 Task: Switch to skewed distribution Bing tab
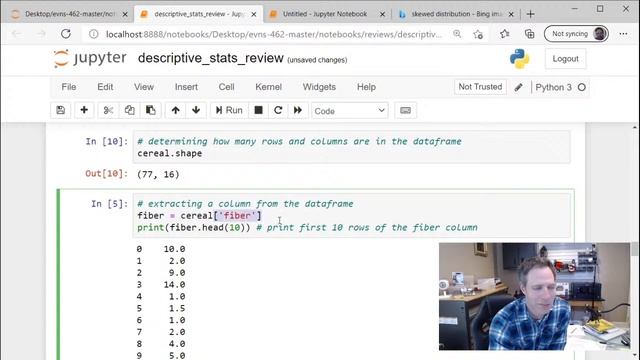point(456,14)
